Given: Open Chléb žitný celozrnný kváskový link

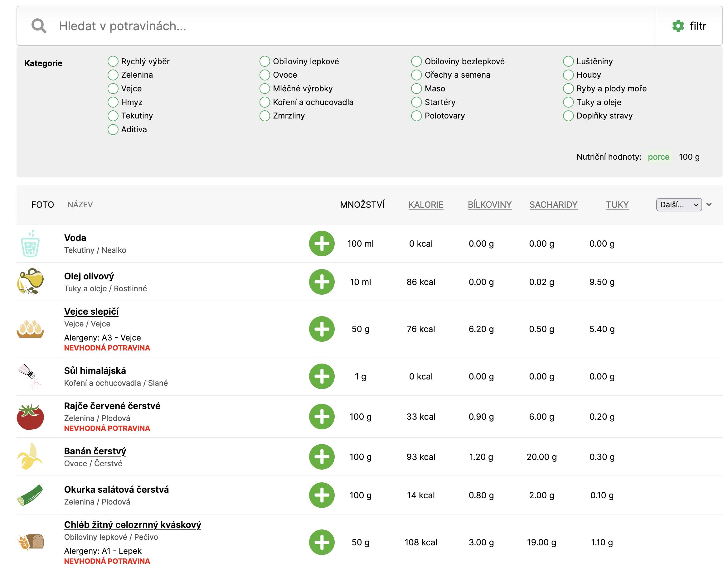Looking at the screenshot, I should point(133,524).
